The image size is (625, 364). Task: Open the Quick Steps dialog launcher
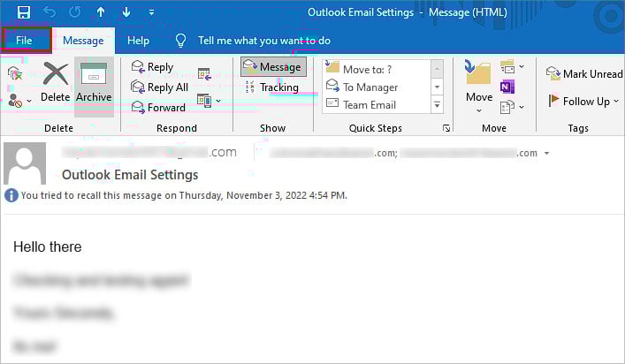(x=446, y=128)
